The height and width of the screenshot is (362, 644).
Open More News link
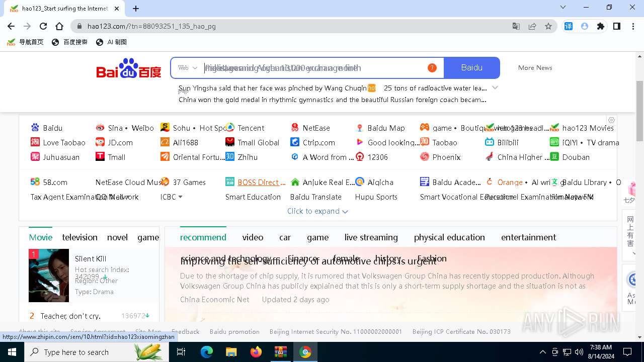[x=535, y=68]
